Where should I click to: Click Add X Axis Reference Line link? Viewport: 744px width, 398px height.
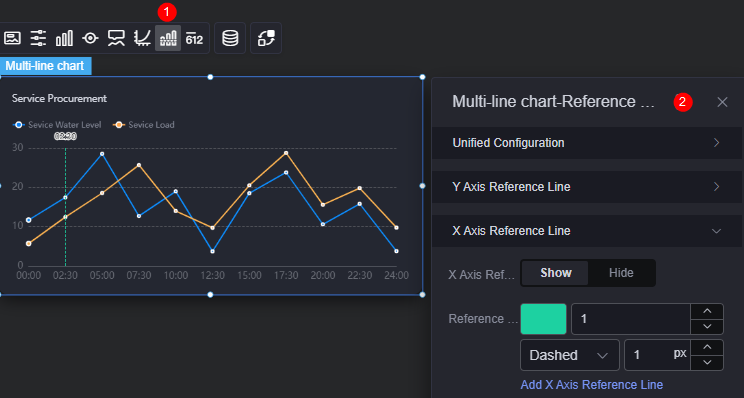pyautogui.click(x=592, y=385)
